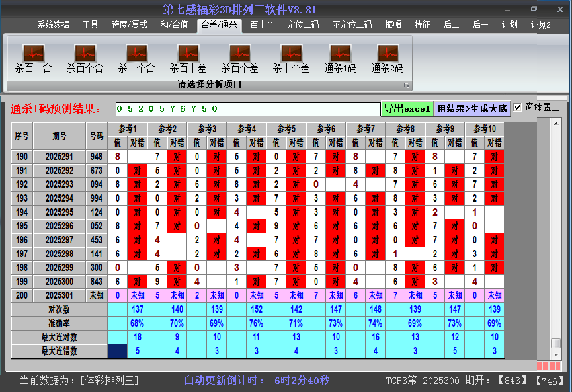
Task: Expand the ribbon group dialog launcher
Action: tap(407, 85)
